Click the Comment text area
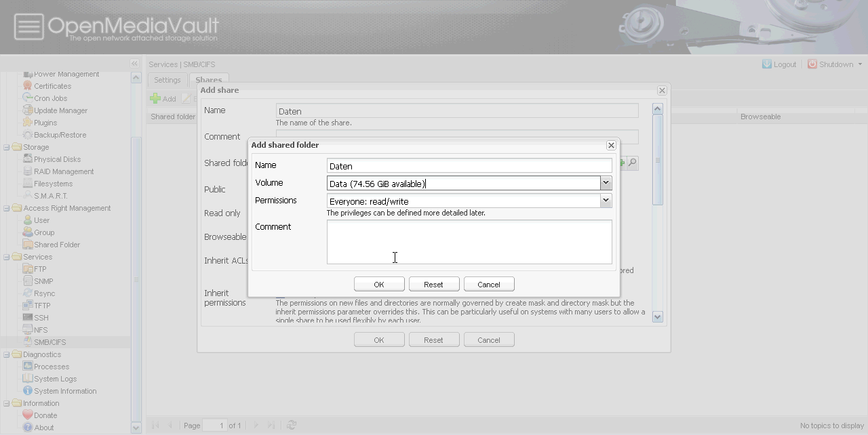868x435 pixels. tap(469, 242)
